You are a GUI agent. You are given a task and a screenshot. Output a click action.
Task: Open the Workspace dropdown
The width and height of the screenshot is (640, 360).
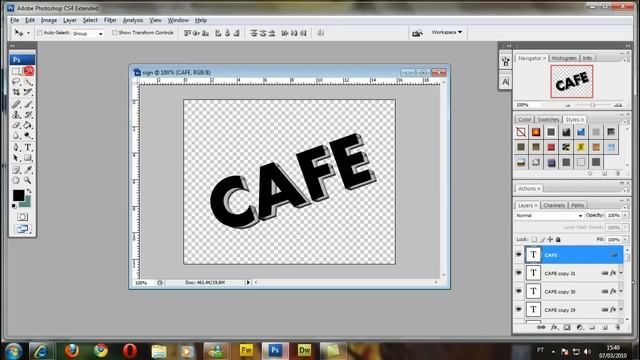click(x=447, y=32)
